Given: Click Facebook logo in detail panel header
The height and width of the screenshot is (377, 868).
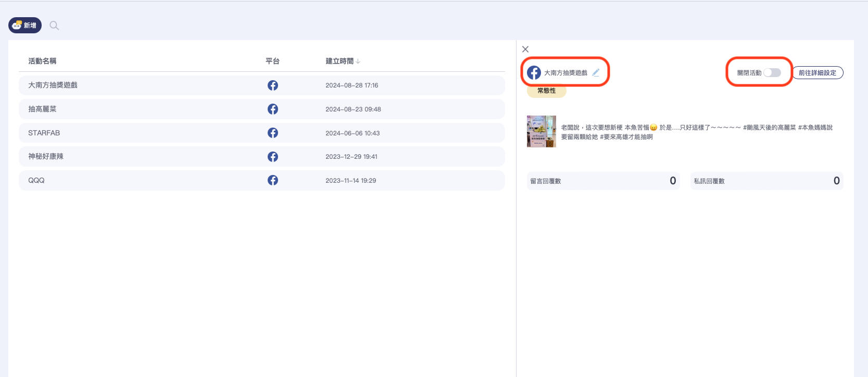Looking at the screenshot, I should point(534,73).
